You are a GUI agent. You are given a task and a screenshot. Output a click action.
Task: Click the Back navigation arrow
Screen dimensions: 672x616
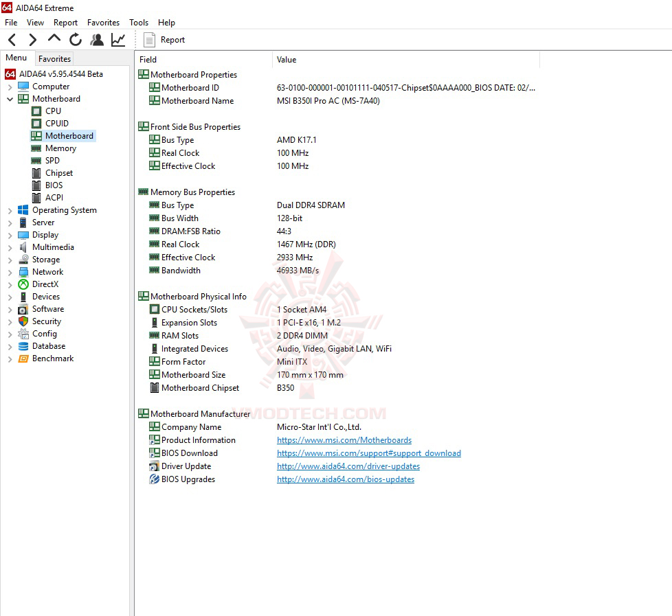click(12, 40)
